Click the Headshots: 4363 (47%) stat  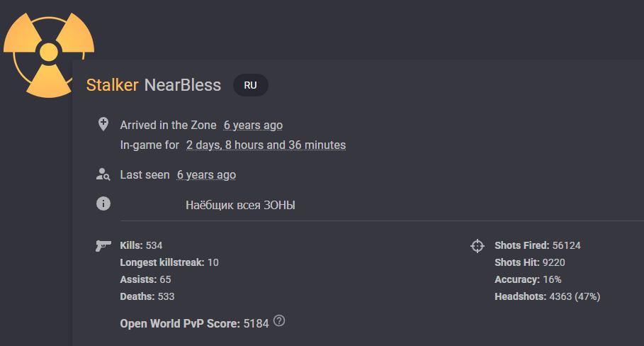pos(547,296)
